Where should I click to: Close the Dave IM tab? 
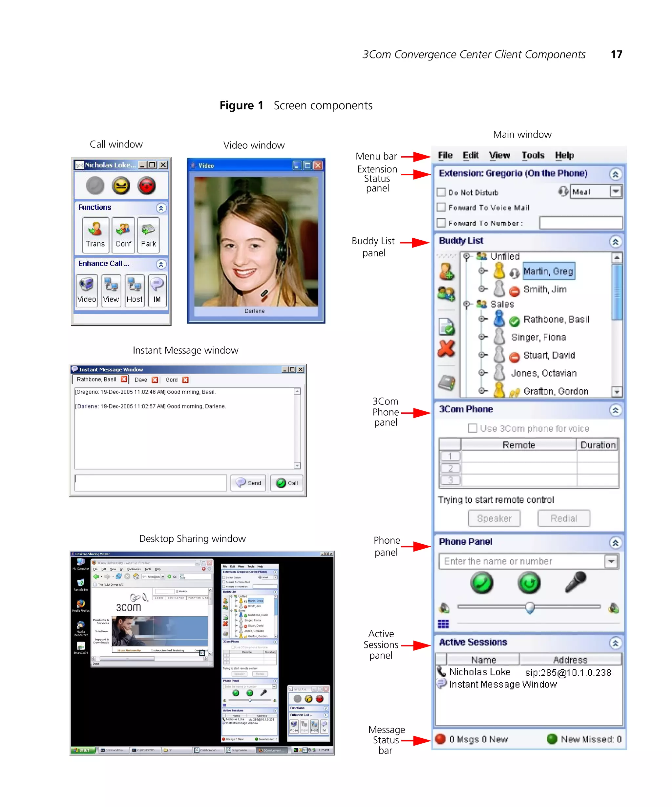coord(155,380)
